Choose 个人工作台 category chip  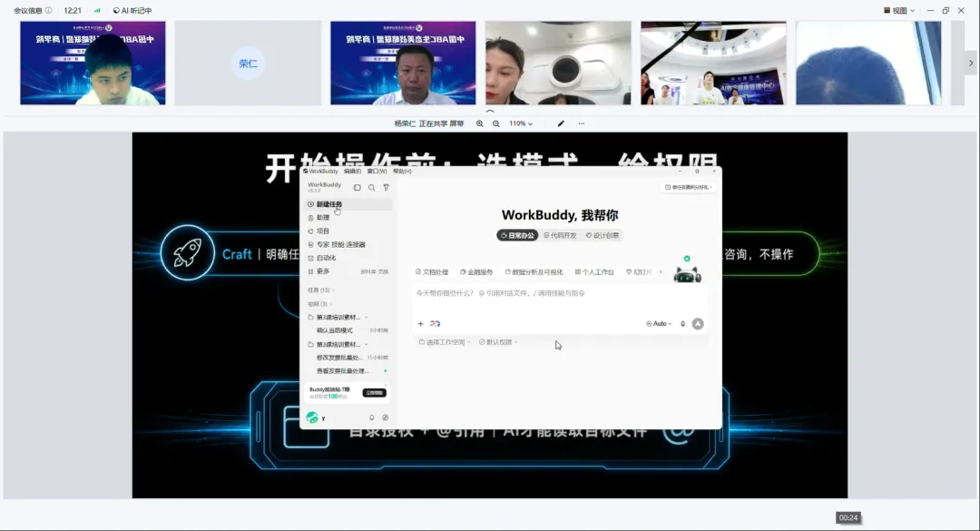(x=594, y=272)
